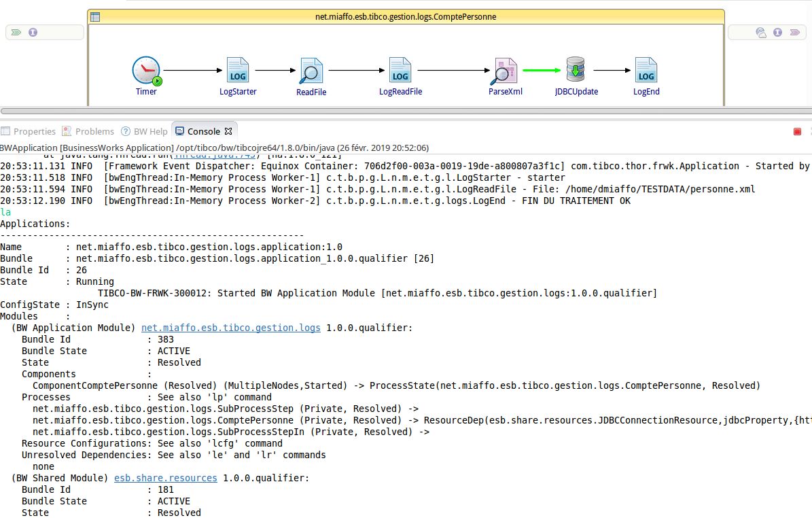Select the JDBCUpdate database activity
Image resolution: width=812 pixels, height=518 pixels.
click(576, 70)
